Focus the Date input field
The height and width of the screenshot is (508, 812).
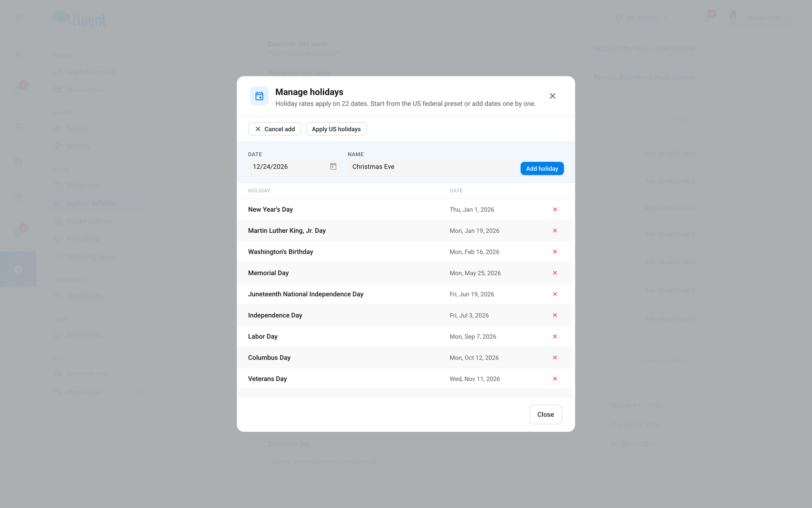pos(295,167)
